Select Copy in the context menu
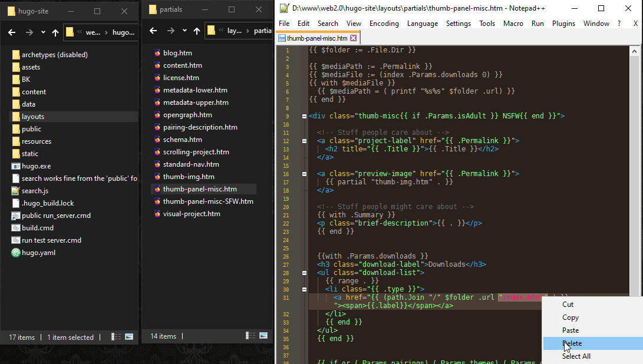Image resolution: width=643 pixels, height=364 pixels. pos(570,317)
